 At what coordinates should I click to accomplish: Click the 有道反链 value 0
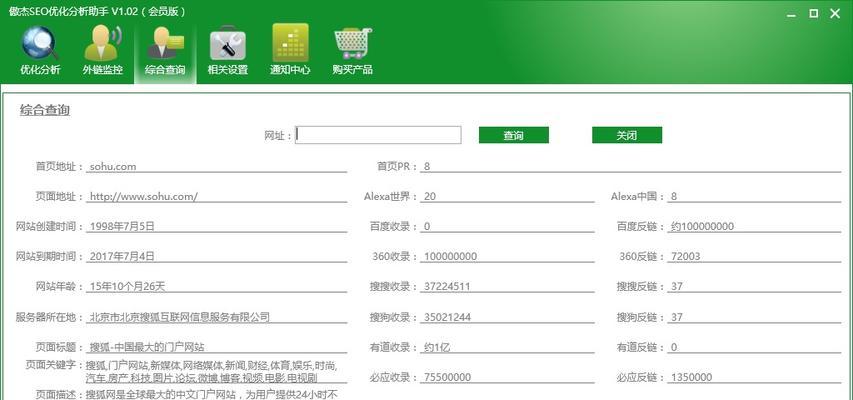coord(674,347)
